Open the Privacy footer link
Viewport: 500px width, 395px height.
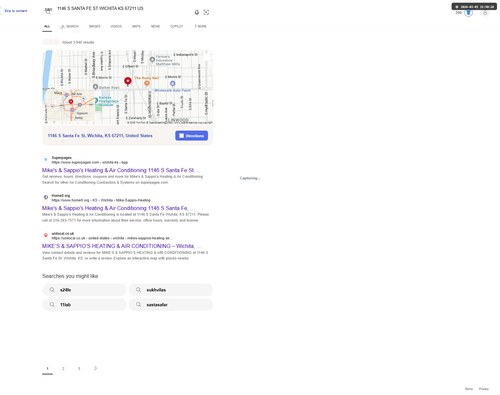(484, 389)
